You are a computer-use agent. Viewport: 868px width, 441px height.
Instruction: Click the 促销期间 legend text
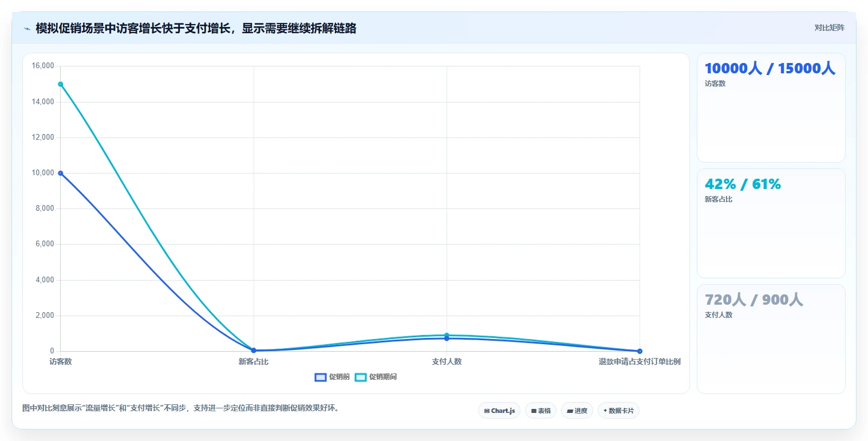[x=383, y=377]
